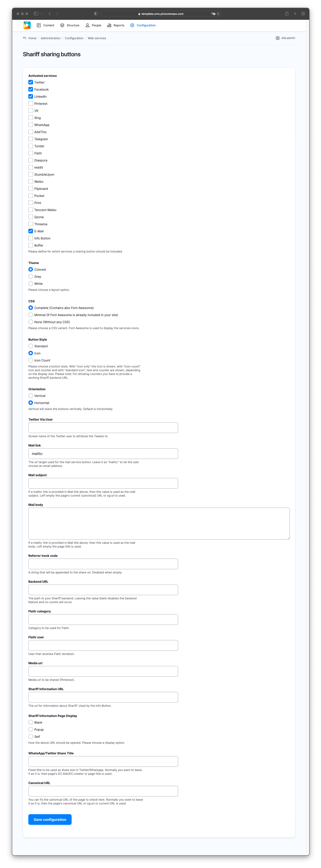Screen dimensions: 321x868
Task: Select the Vertical orientation option
Action: pyautogui.click(x=31, y=396)
